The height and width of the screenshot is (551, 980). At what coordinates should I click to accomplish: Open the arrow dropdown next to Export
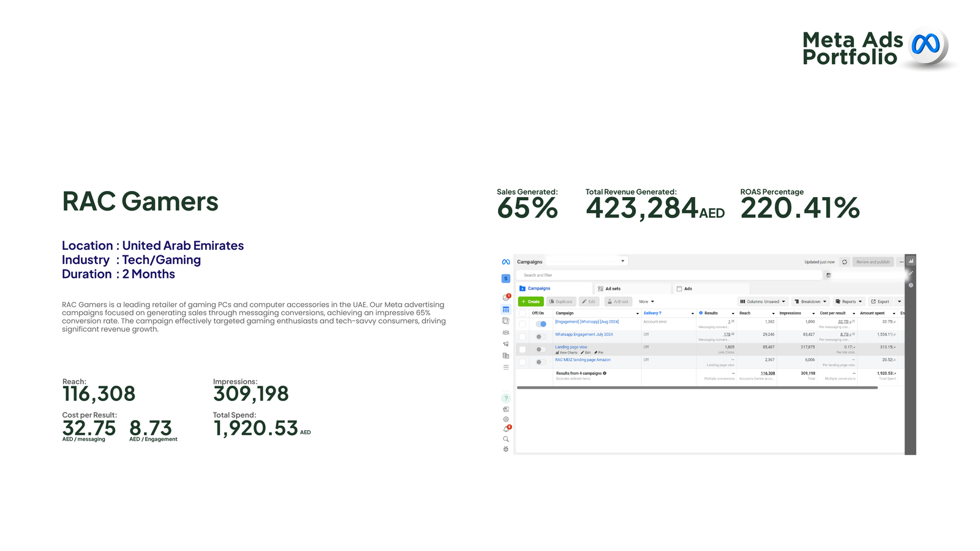(899, 302)
